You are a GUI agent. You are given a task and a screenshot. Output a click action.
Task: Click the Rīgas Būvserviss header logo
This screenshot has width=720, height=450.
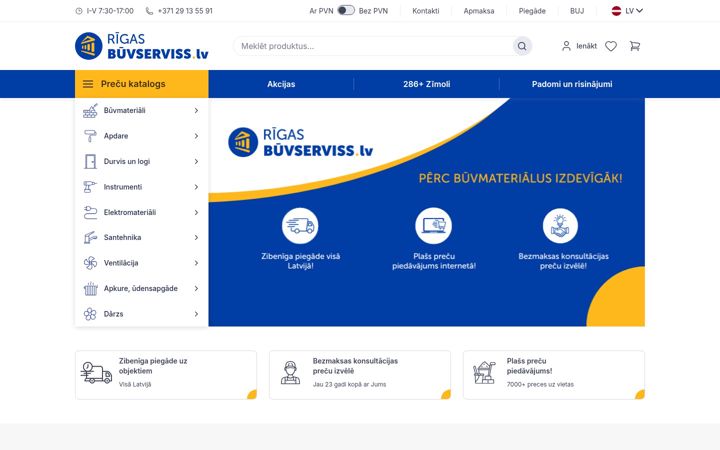[x=141, y=46]
